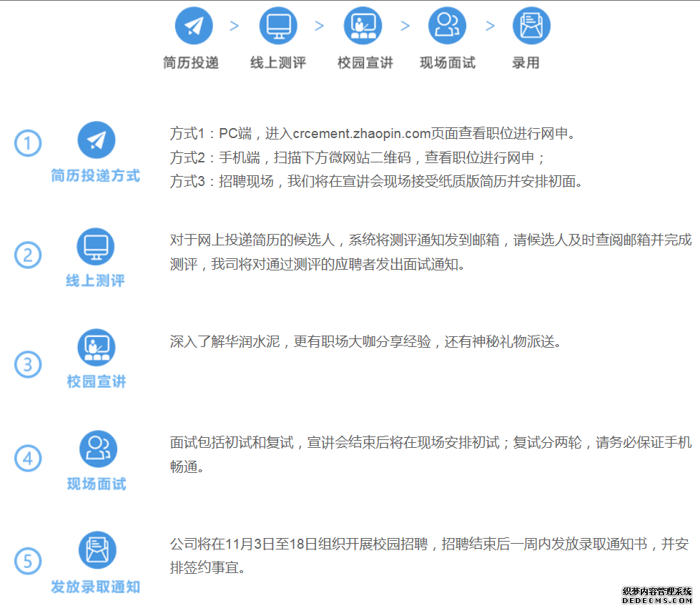Click the arrow between 校园宣讲 and 现场面试
Image resolution: width=700 pixels, height=611 pixels.
[x=405, y=26]
